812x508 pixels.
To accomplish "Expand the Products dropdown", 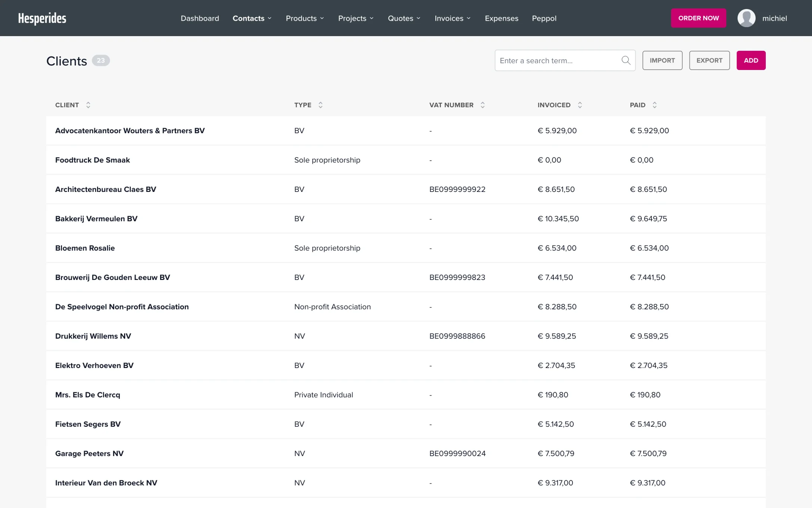I will point(304,18).
